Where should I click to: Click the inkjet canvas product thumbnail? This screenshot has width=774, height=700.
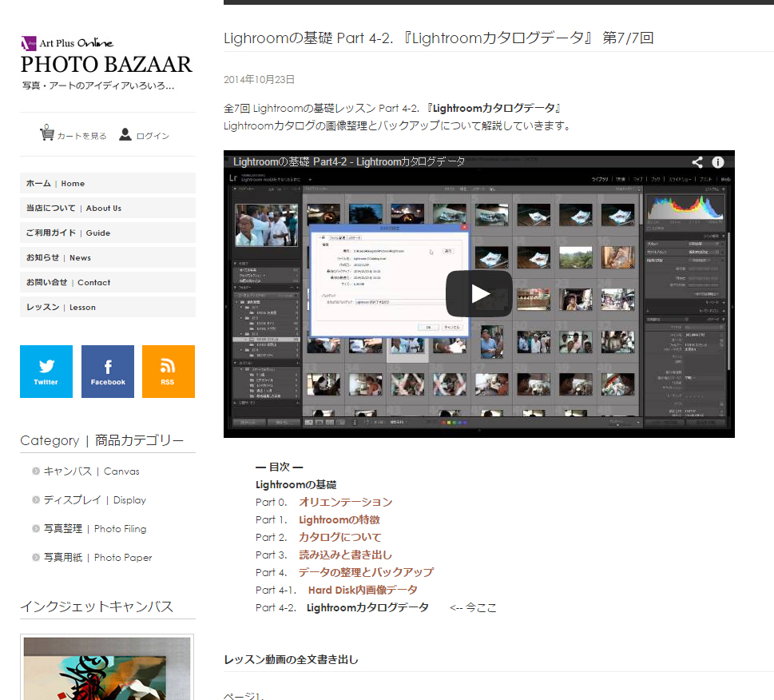coord(107,667)
